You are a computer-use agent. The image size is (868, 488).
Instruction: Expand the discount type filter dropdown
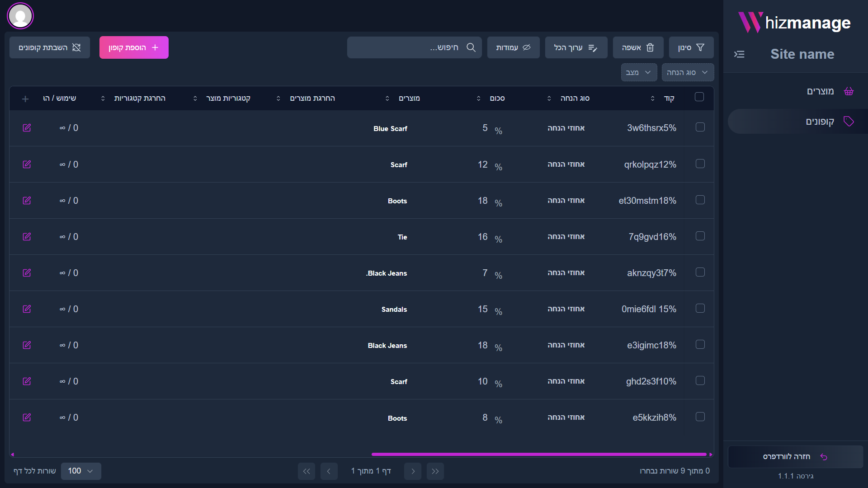click(x=687, y=72)
